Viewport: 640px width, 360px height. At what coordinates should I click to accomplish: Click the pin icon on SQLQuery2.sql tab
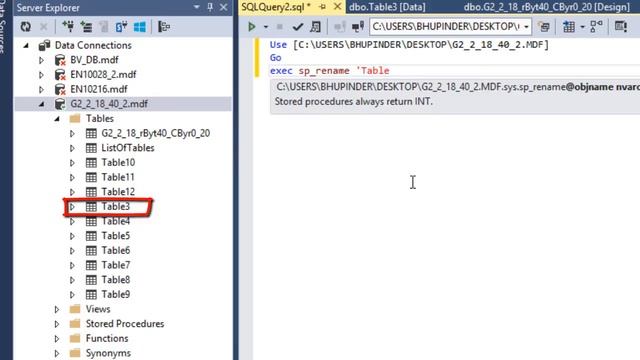coord(322,7)
